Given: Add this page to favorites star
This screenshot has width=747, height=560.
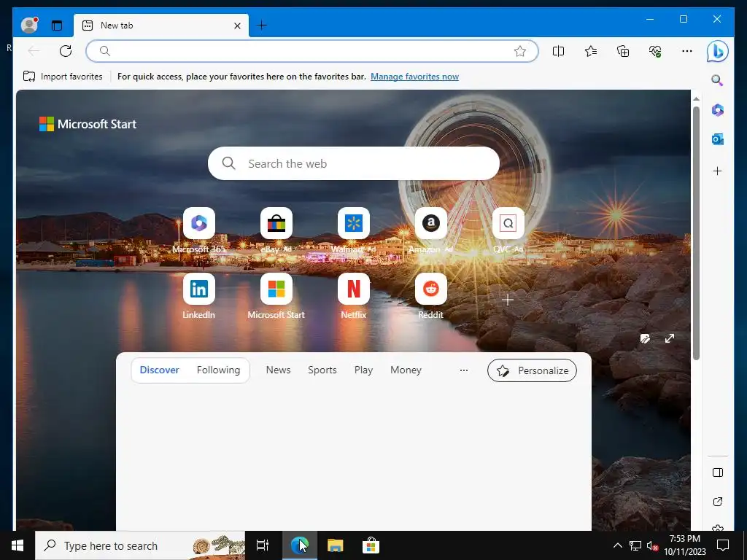Looking at the screenshot, I should tap(519, 51).
